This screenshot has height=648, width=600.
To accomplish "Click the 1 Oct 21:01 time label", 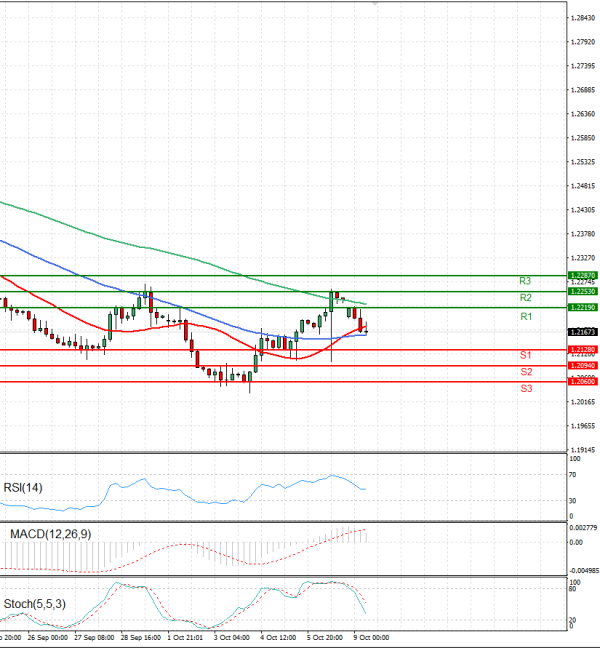I will (x=186, y=638).
